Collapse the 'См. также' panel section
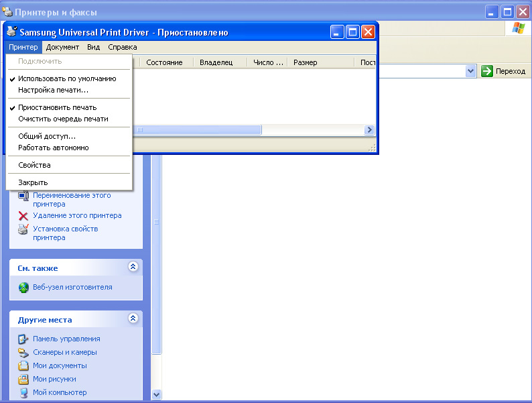This screenshot has height=403, width=532. (133, 267)
